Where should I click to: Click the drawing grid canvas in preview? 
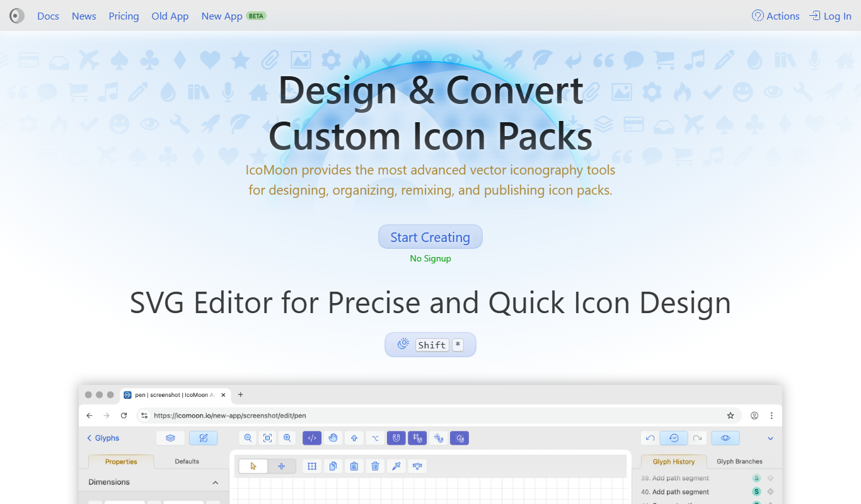430,491
